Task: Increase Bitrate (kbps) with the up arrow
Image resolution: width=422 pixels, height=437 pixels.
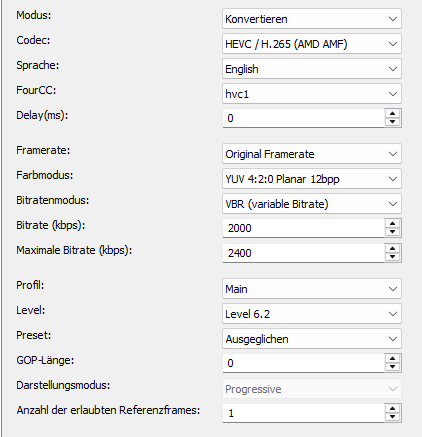Action: [x=393, y=223]
